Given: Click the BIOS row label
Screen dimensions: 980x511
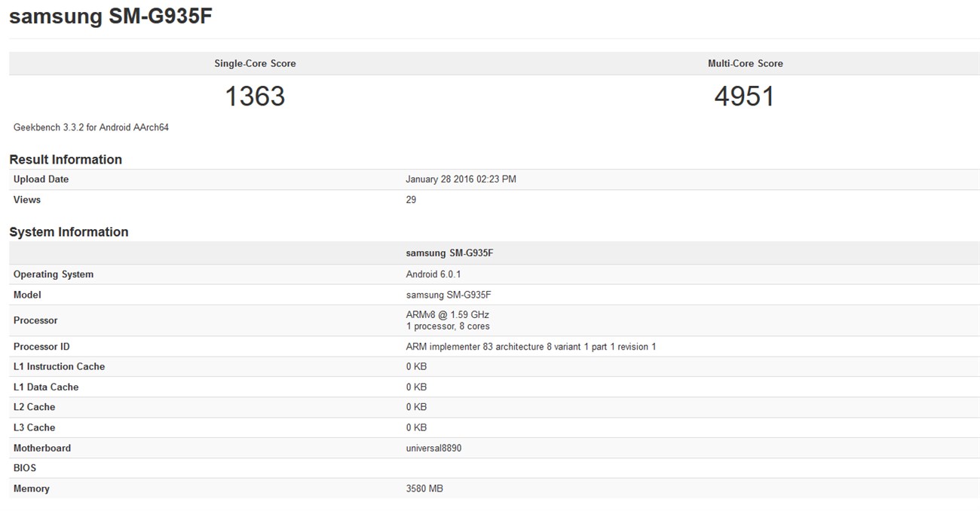Looking at the screenshot, I should point(25,468).
